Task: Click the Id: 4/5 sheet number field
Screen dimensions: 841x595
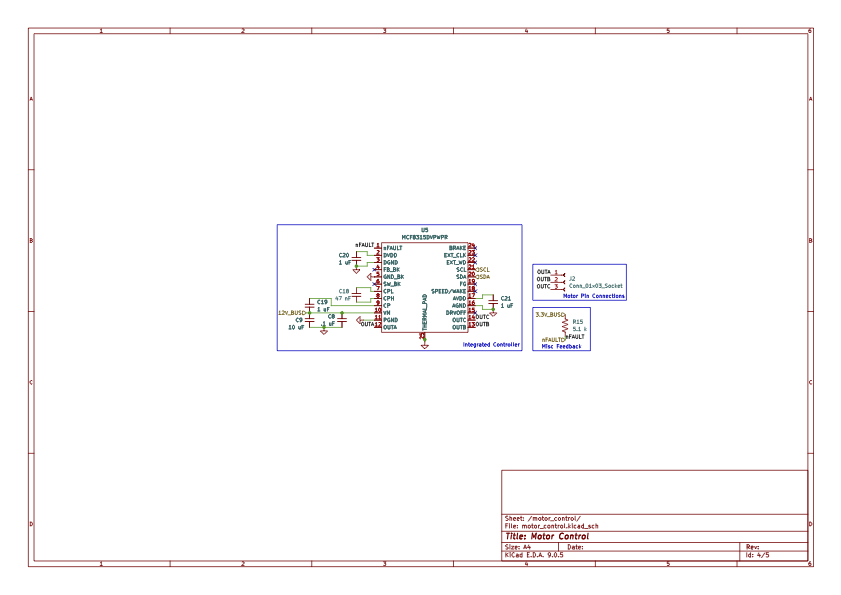Action: [x=758, y=554]
